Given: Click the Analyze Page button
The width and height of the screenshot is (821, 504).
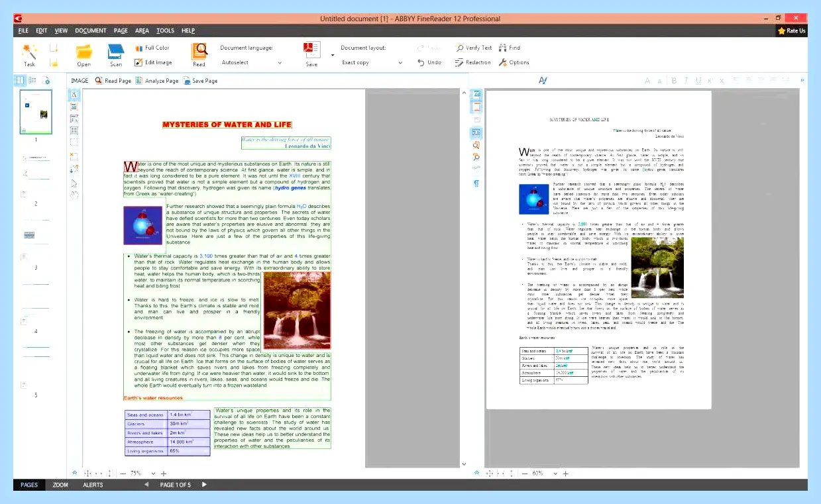Looking at the screenshot, I should coord(157,81).
